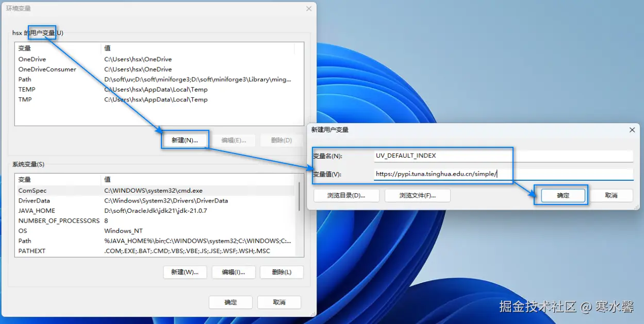Focus the 变量名(N) input field
Image resolution: width=644 pixels, height=324 pixels.
click(503, 156)
